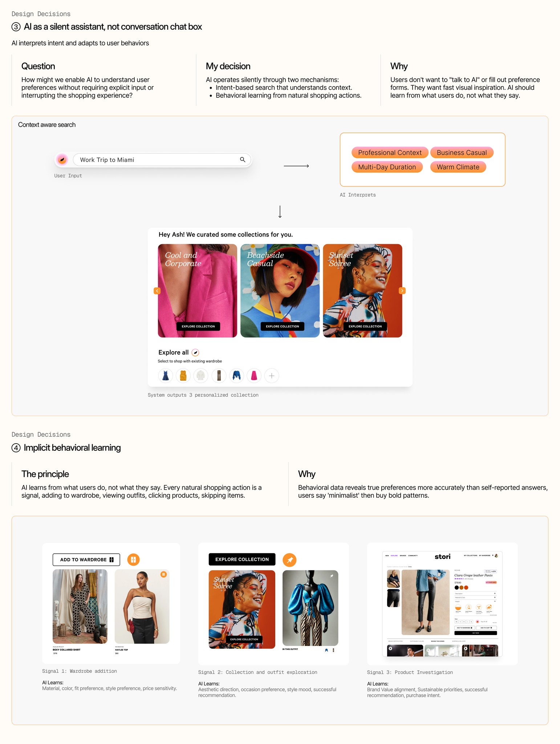Expand the Material & Care section
Screen dimensions: 560x744
476,598
